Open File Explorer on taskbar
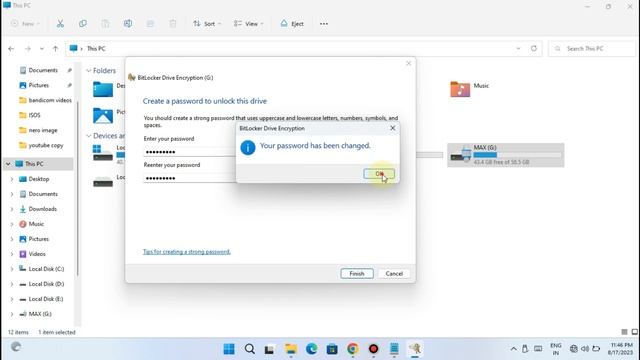Screen dimensions: 640x360 click(x=291, y=349)
